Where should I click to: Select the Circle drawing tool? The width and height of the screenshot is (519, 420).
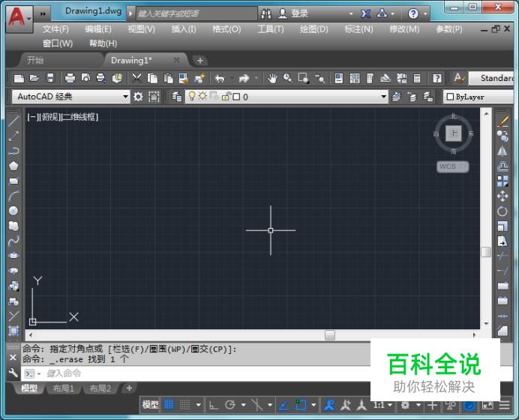(x=13, y=211)
